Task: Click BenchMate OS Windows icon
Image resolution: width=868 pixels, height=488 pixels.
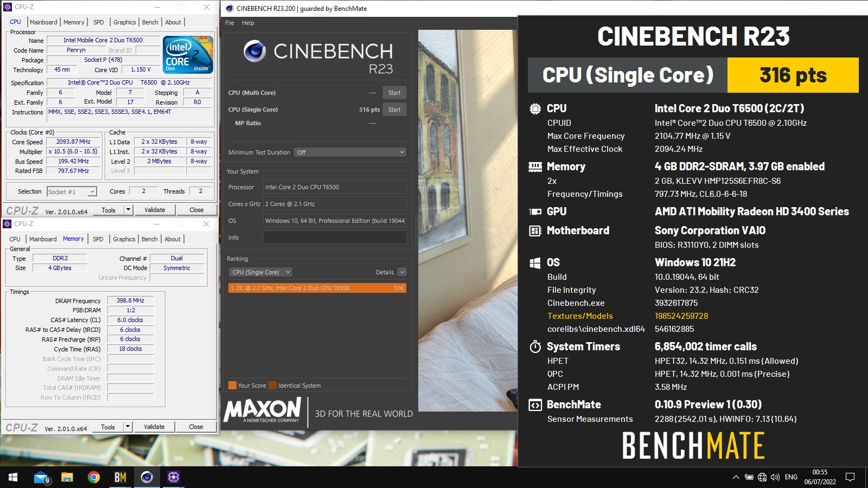Action: 535,263
